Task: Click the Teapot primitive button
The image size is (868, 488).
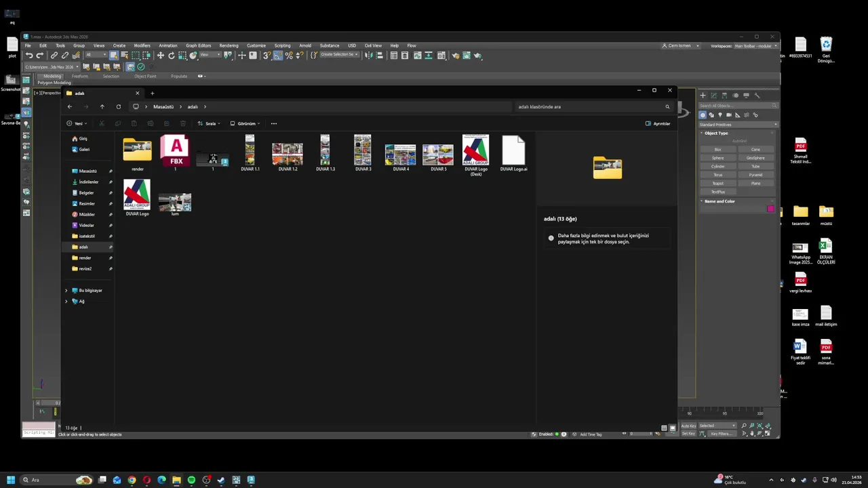Action: (717, 183)
